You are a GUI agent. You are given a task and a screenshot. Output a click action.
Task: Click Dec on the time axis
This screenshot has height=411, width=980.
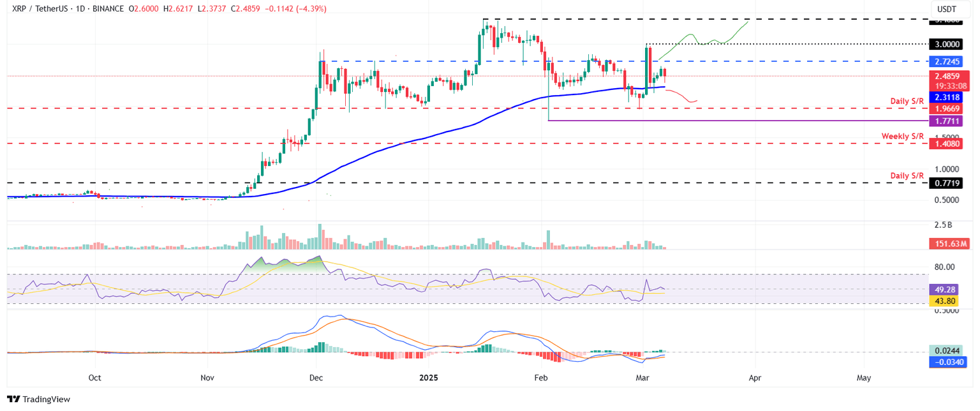(x=316, y=378)
